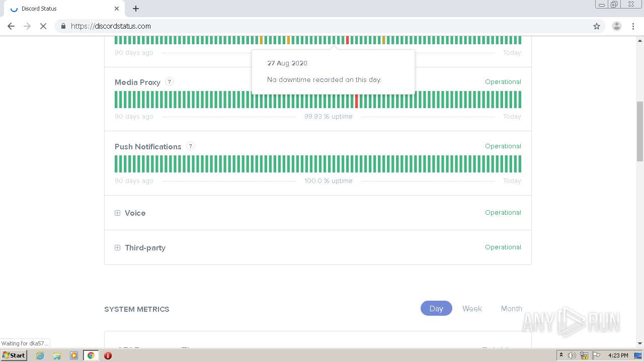Click the Voice Operational status

point(503,213)
